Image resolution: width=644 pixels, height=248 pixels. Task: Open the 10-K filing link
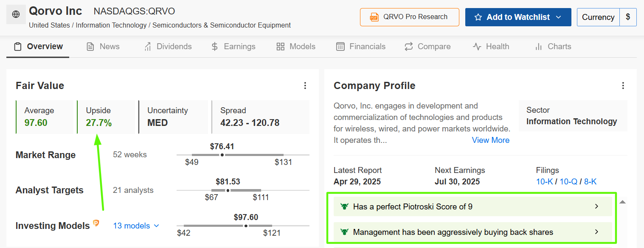pos(545,181)
